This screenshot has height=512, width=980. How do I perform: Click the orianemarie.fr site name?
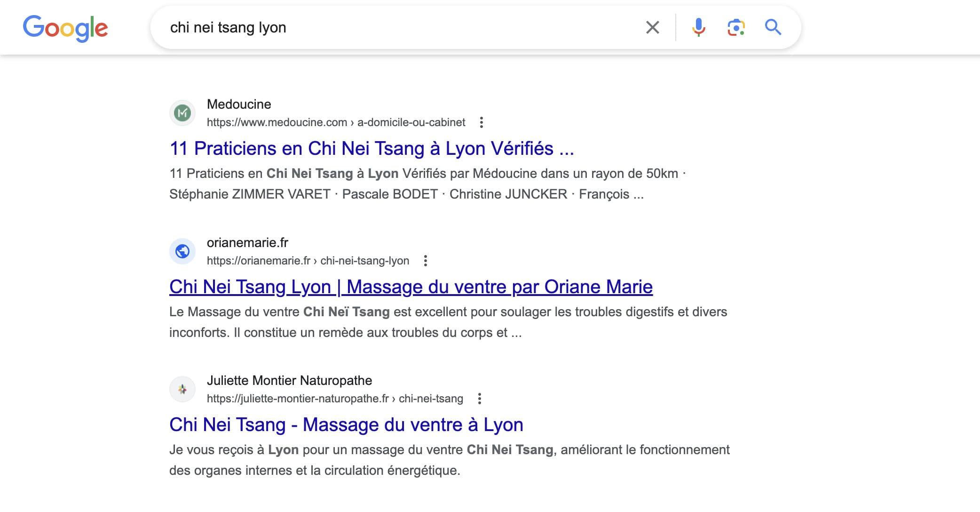pyautogui.click(x=247, y=242)
